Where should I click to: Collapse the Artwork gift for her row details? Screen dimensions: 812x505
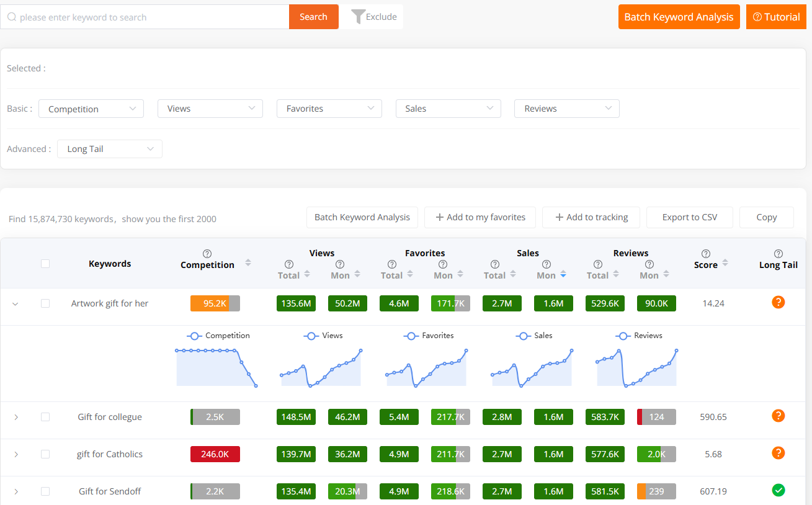coord(16,303)
